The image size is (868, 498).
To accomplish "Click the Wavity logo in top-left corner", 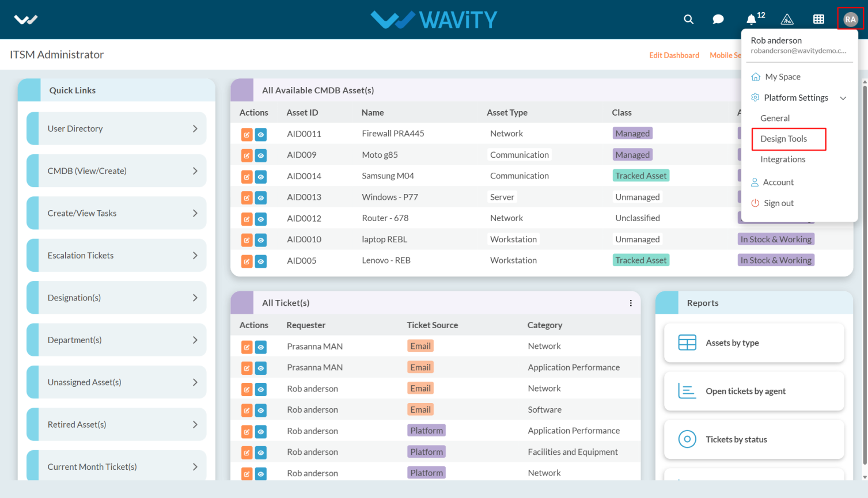I will click(x=26, y=20).
